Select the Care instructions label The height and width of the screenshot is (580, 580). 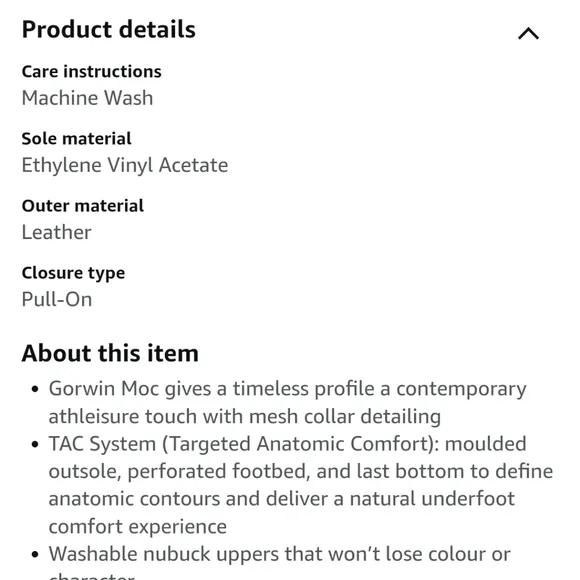[91, 71]
